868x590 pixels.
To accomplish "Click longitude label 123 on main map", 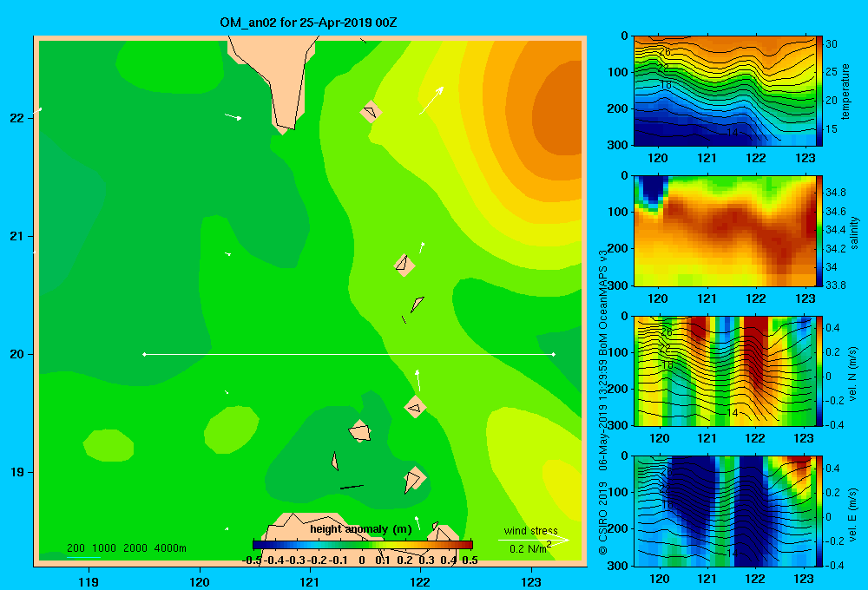I will click(x=531, y=581).
